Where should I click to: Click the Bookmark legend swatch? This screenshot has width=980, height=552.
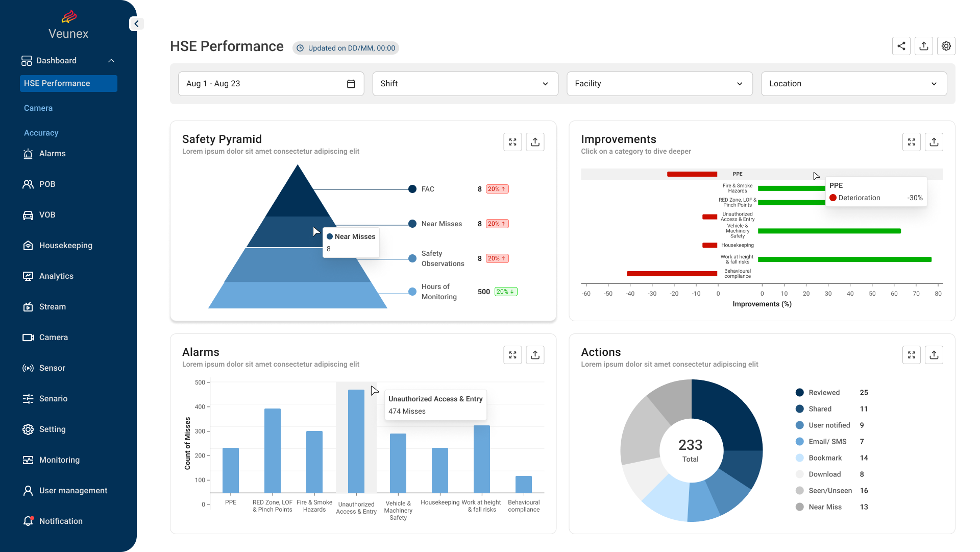pos(800,458)
